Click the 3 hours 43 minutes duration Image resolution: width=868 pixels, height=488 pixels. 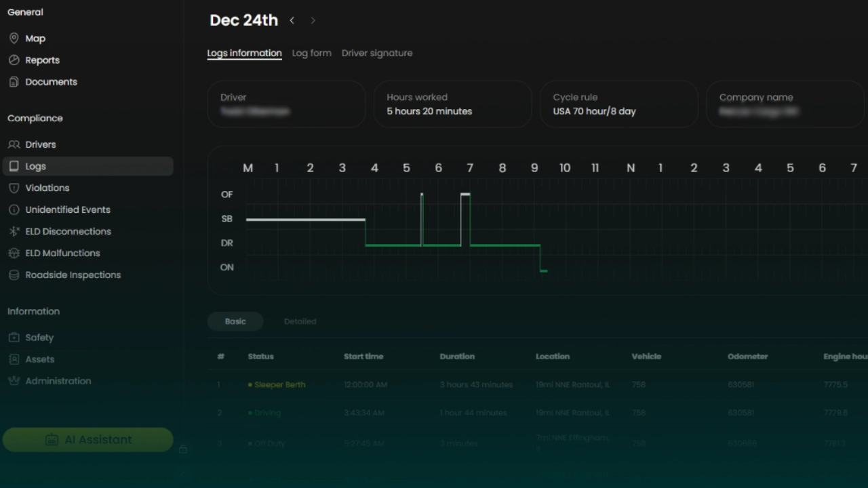[476, 385]
